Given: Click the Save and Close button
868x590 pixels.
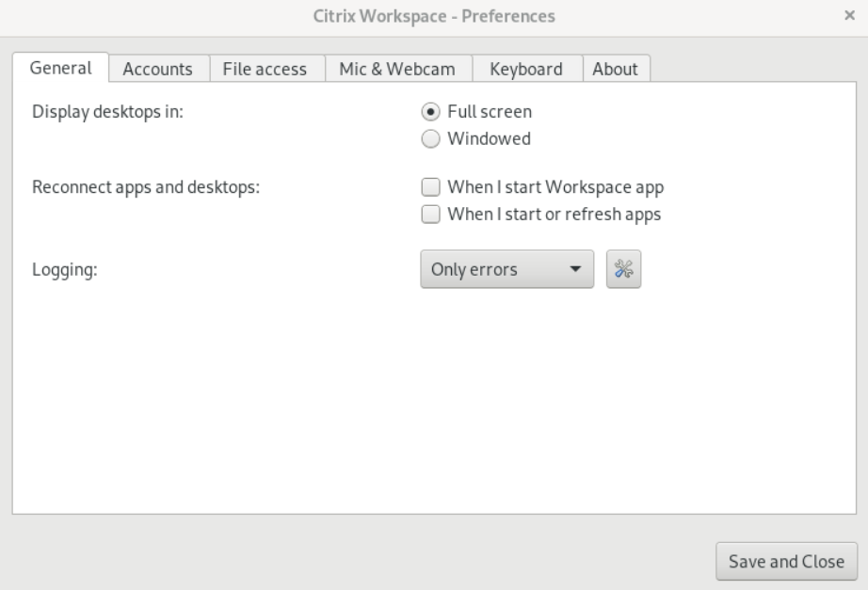Looking at the screenshot, I should [x=787, y=561].
